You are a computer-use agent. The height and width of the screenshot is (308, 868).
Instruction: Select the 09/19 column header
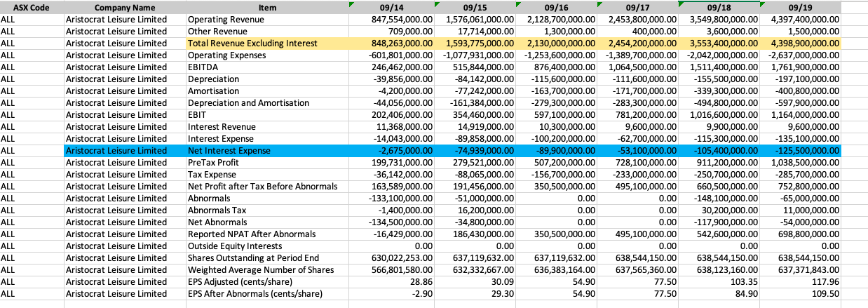pyautogui.click(x=801, y=8)
